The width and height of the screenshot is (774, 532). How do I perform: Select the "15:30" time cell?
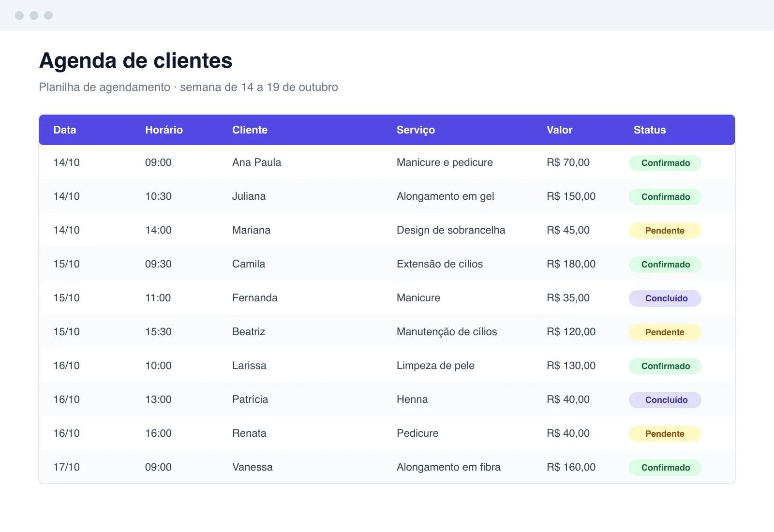pos(158,332)
